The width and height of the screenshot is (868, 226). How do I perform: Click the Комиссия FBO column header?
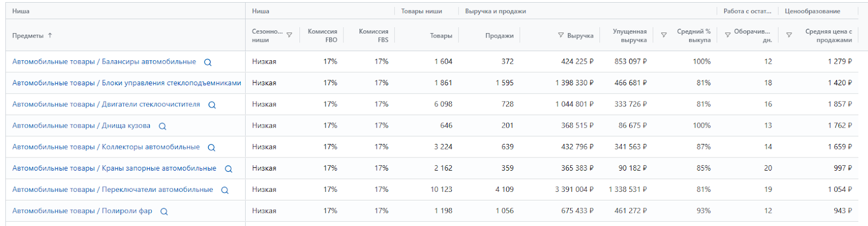[x=322, y=36]
